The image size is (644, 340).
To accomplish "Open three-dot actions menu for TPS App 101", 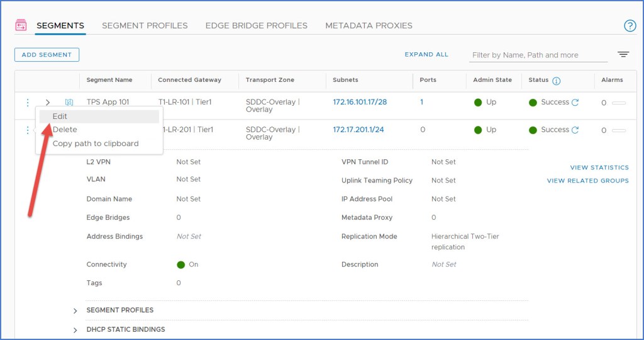I will pyautogui.click(x=27, y=102).
